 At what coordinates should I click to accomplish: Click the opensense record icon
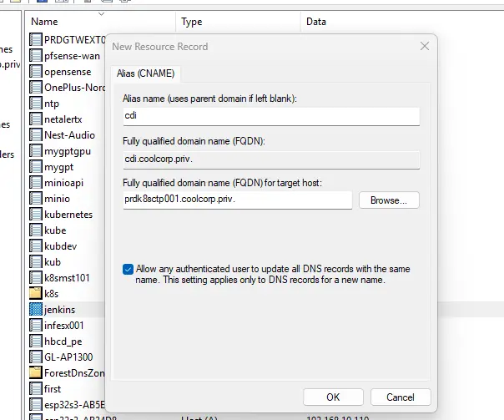36,72
